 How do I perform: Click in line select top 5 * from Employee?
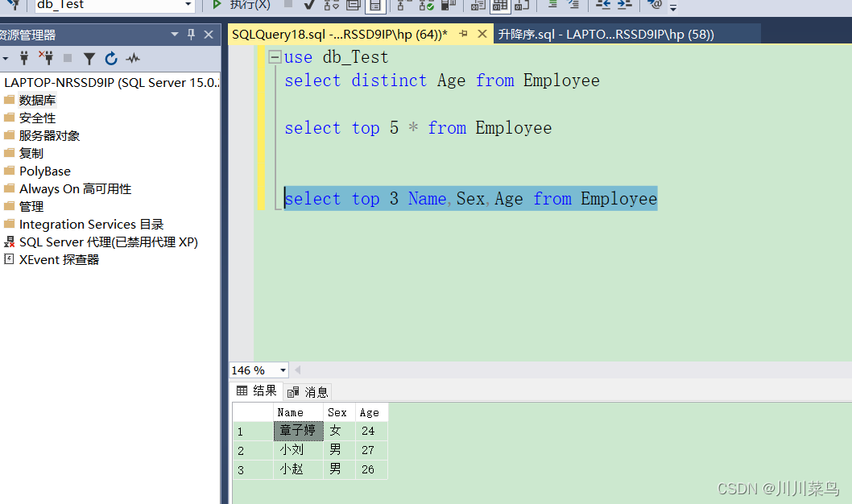[x=418, y=128]
